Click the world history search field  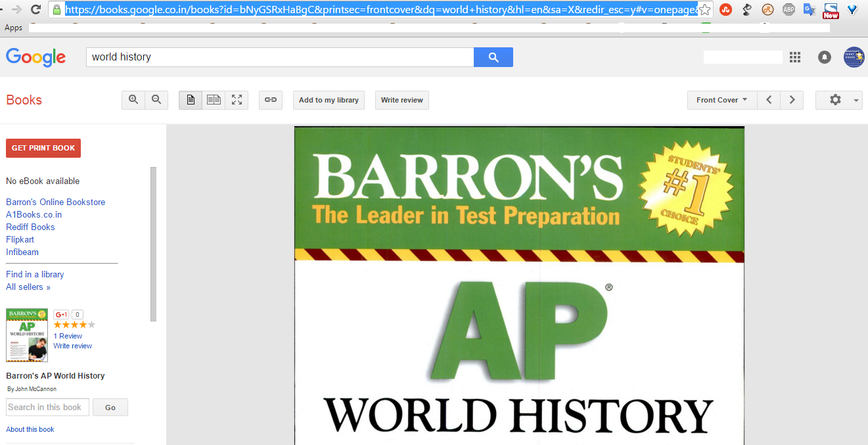point(280,57)
